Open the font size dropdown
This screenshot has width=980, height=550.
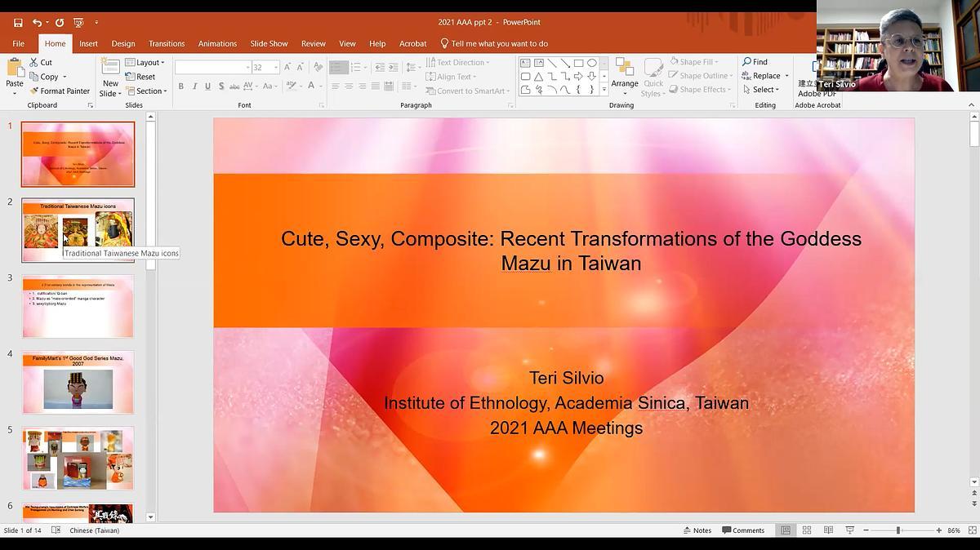[x=276, y=68]
